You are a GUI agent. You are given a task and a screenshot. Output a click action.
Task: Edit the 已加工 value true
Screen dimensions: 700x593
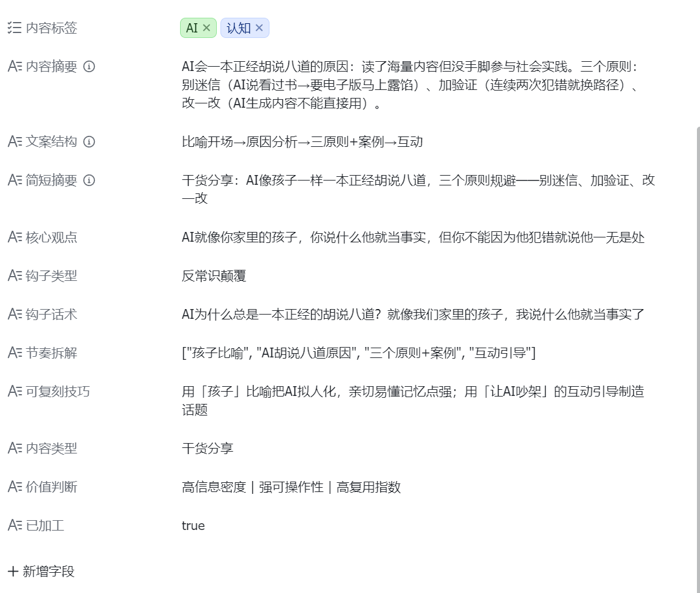pyautogui.click(x=194, y=525)
